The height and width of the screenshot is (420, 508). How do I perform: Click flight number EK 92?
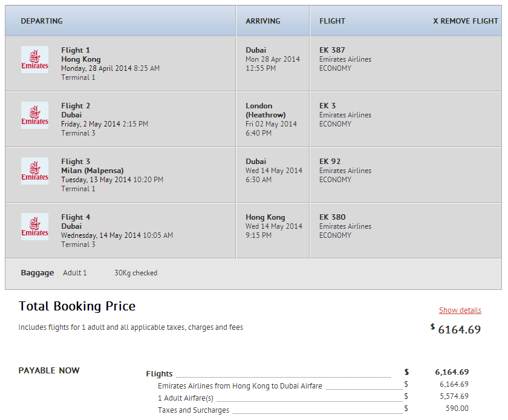click(330, 162)
